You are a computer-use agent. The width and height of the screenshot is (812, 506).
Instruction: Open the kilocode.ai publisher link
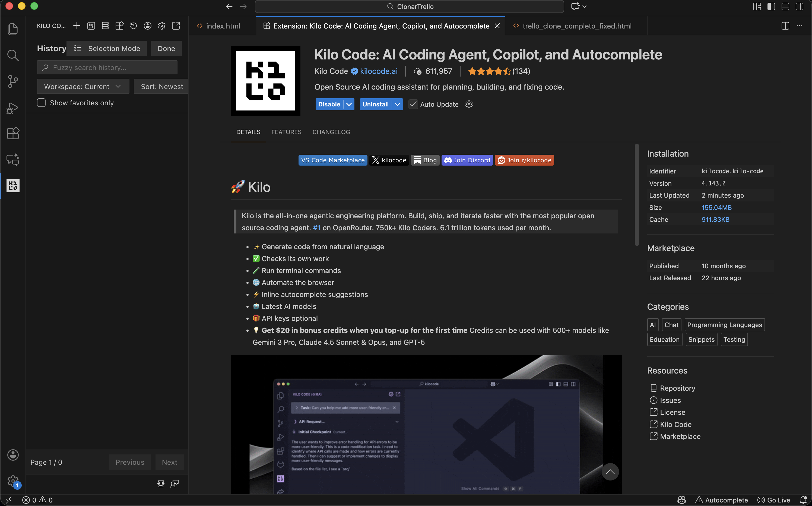pos(378,71)
